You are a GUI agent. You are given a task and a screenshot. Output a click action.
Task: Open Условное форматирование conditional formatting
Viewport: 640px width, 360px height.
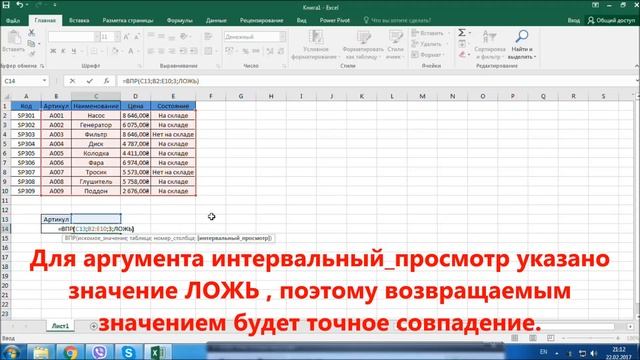316,44
